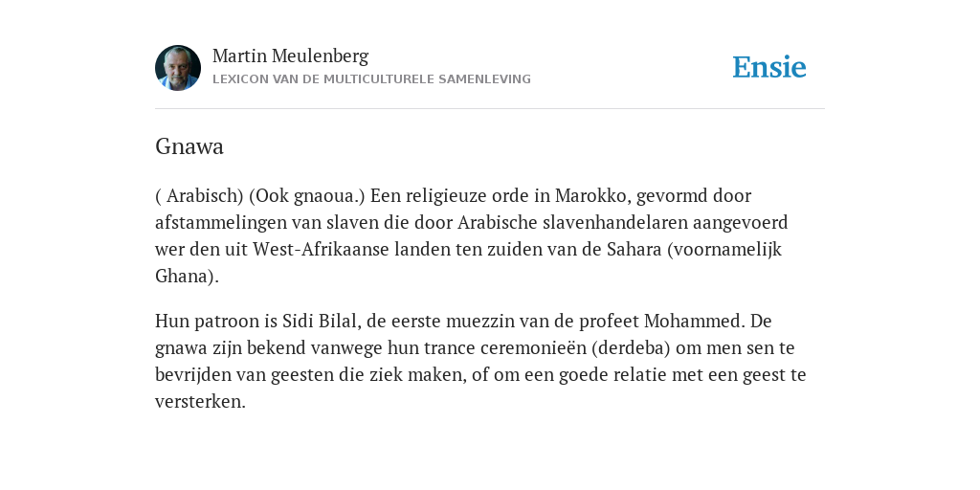
Task: Click Martin Meulenberg's round profile photo
Action: [178, 68]
